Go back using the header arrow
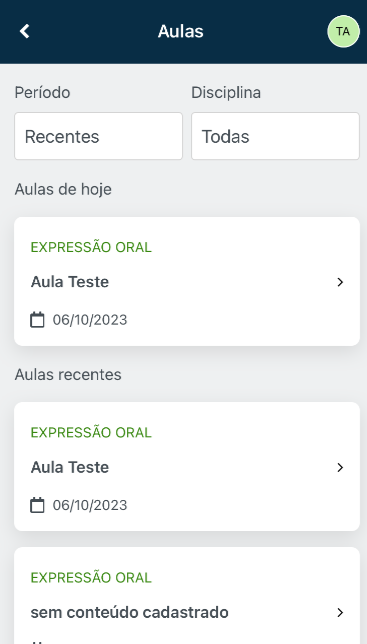Screen dimensions: 367x644 pyautogui.click(x=25, y=31)
